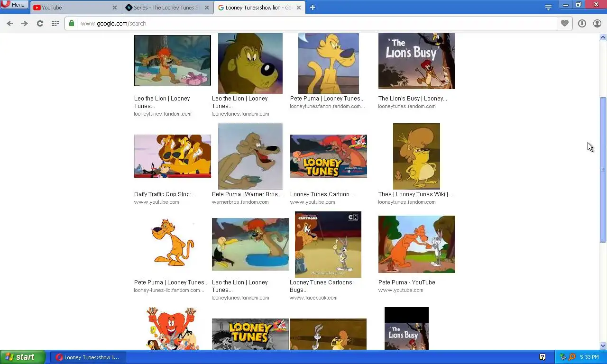Open the orange Pete Puma standing thumbnail
Image resolution: width=607 pixels, height=364 pixels.
[x=173, y=242]
